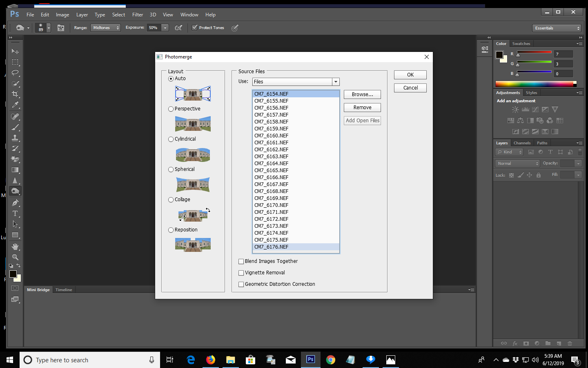588x368 pixels.
Task: Open the workspace switcher labeled Essentials
Action: tap(556, 28)
